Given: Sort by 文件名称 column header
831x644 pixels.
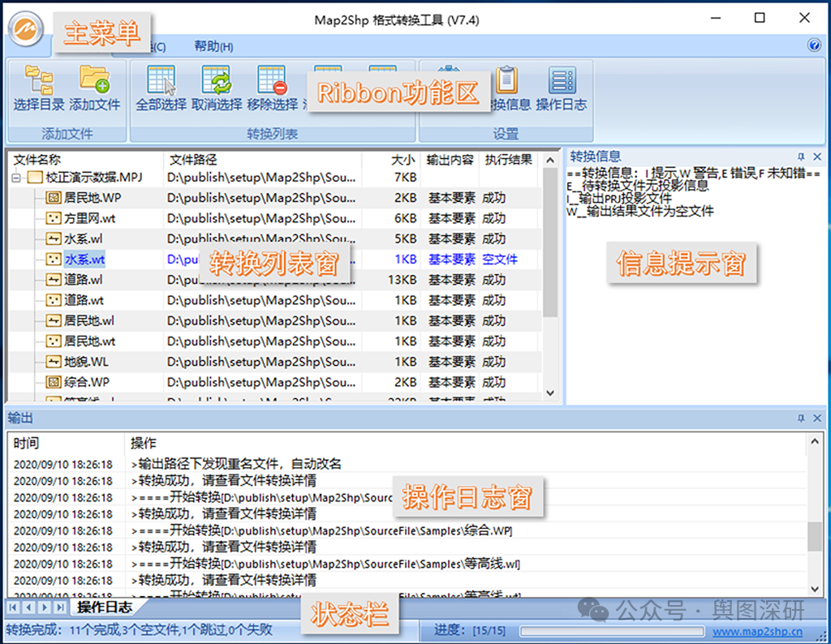Looking at the screenshot, I should 85,160.
